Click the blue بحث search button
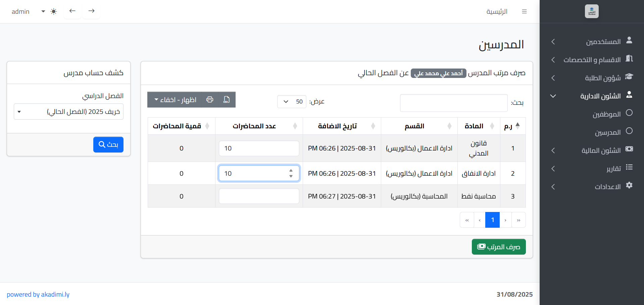 (x=108, y=144)
